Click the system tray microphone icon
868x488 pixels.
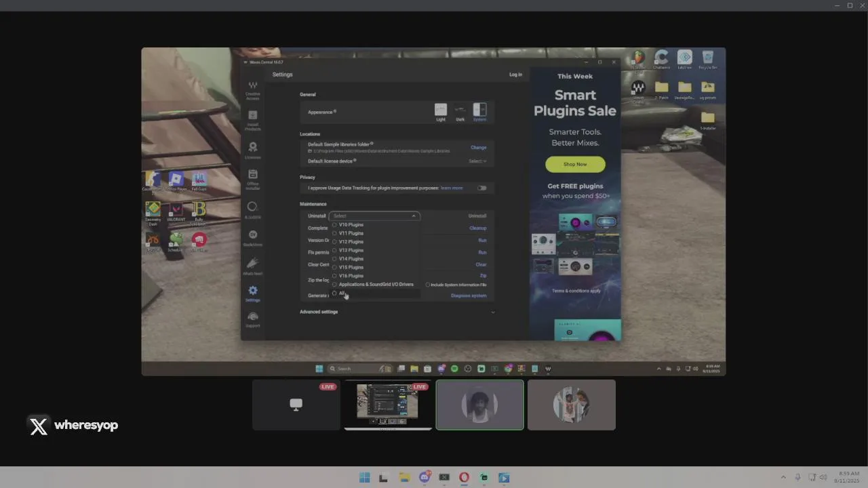[x=797, y=477]
